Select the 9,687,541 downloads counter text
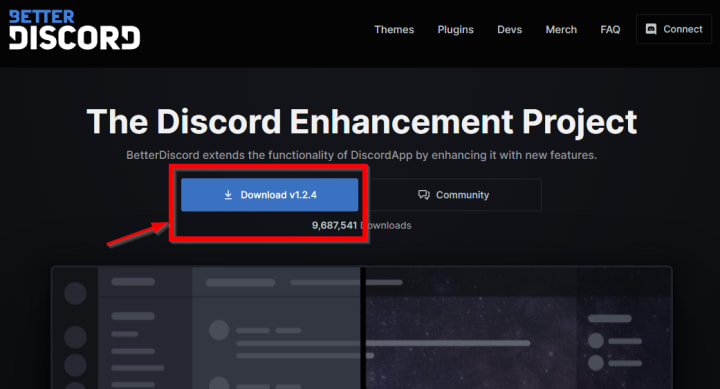Image resolution: width=720 pixels, height=389 pixels. [361, 226]
